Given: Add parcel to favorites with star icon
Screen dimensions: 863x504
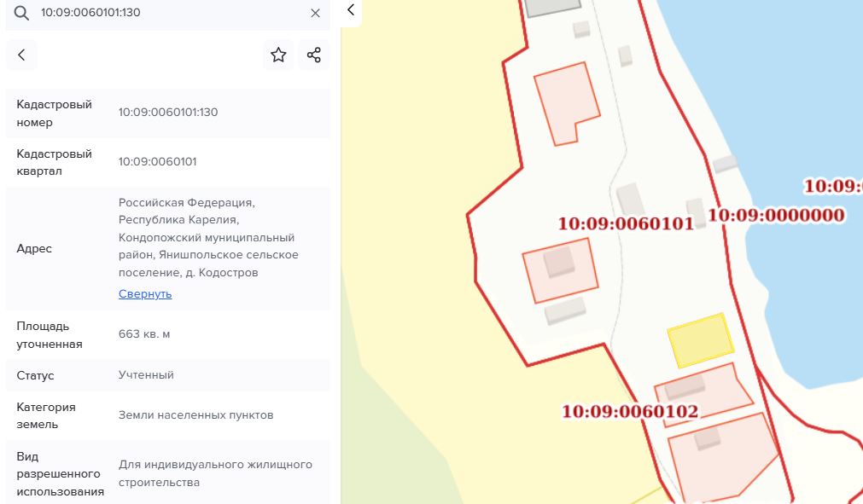Looking at the screenshot, I should tap(278, 55).
